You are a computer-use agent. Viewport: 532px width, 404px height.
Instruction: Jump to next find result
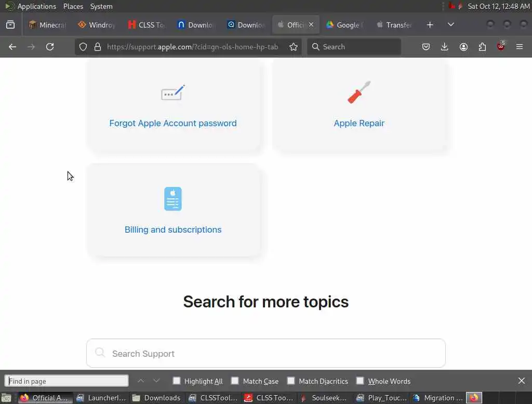click(156, 381)
